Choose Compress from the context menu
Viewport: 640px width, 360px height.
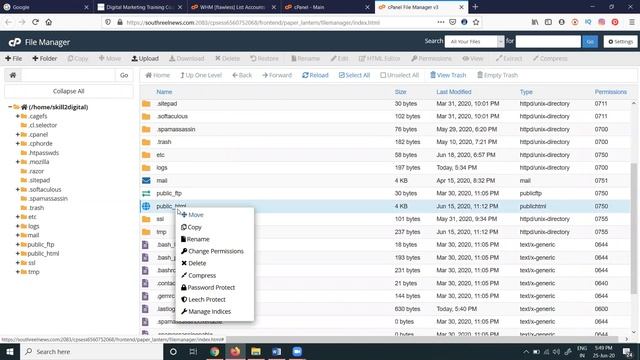click(x=198, y=276)
